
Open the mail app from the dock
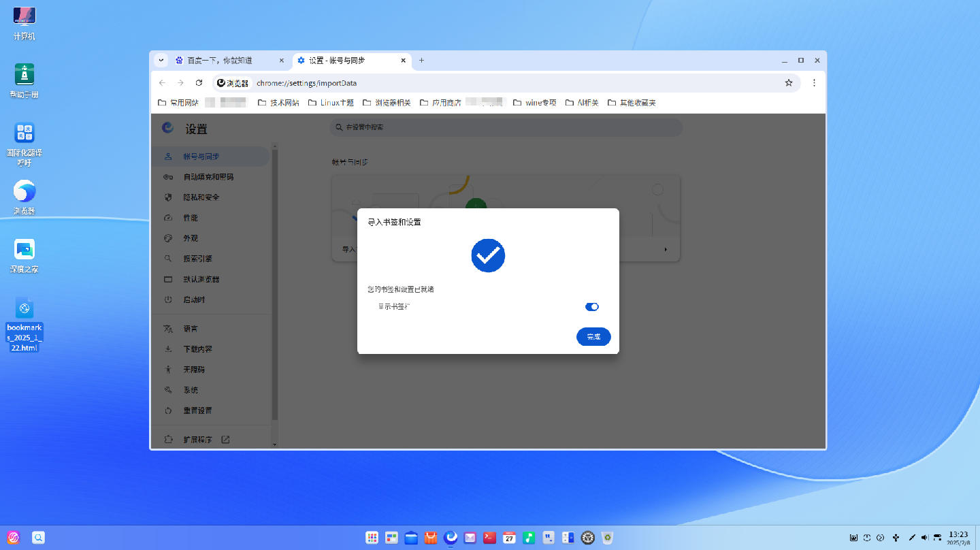click(x=470, y=538)
